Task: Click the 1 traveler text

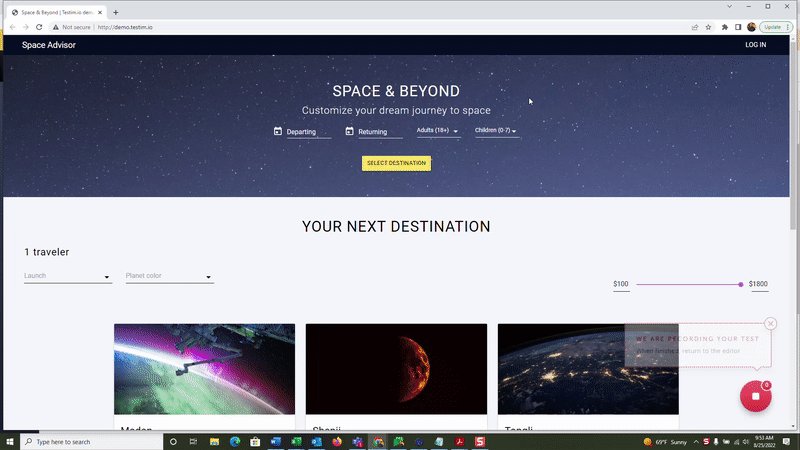Action: point(46,252)
